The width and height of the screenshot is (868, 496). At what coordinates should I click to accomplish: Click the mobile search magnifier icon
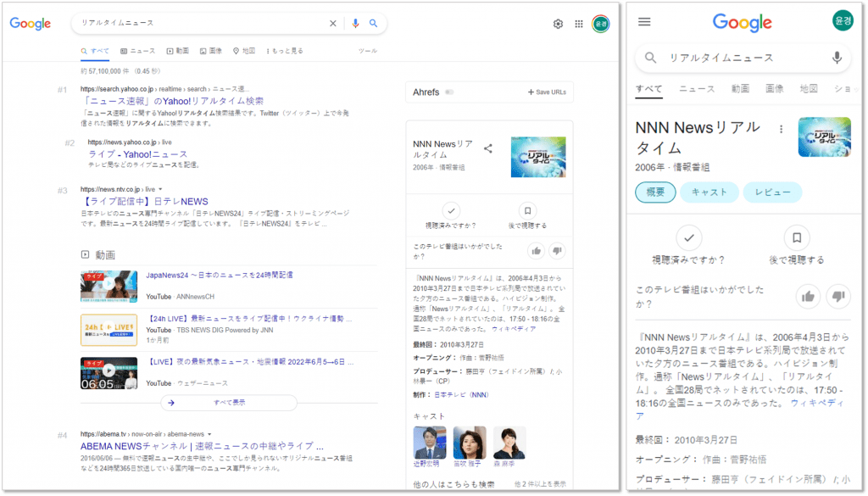click(x=650, y=58)
